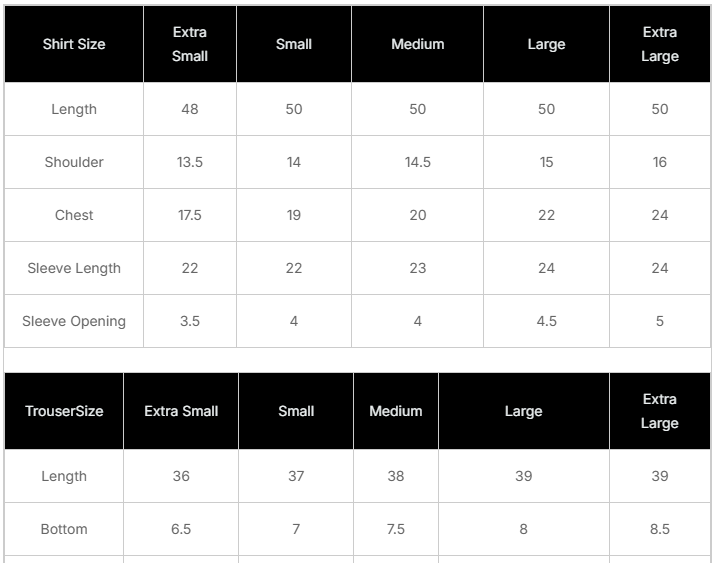723x563 pixels.
Task: Click the Shirt Size header cell
Action: point(74,44)
